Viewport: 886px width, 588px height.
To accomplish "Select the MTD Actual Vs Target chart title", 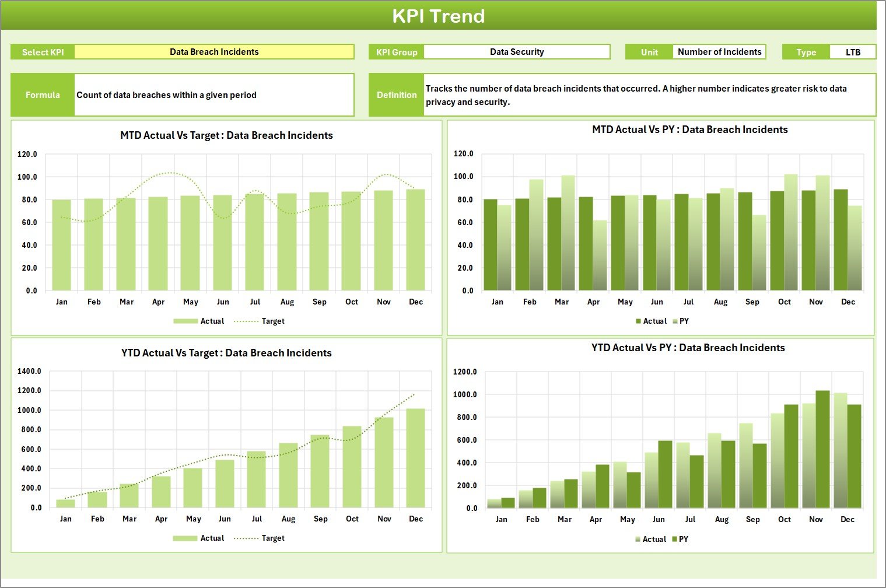I will click(227, 135).
